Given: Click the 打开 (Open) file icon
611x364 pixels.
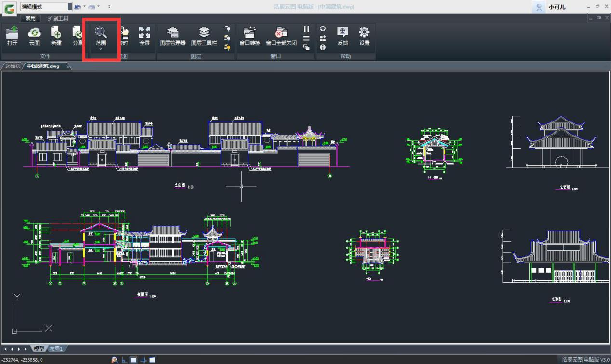Looking at the screenshot, I should pyautogui.click(x=12, y=36).
